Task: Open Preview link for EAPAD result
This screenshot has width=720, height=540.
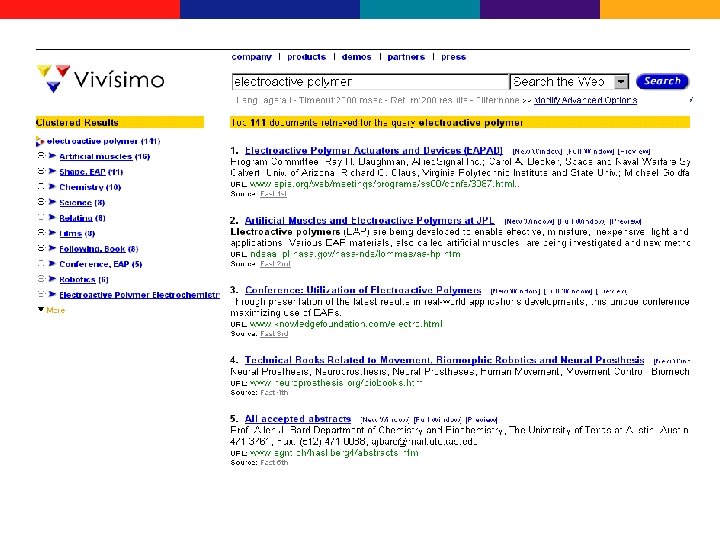Action: 634,152
